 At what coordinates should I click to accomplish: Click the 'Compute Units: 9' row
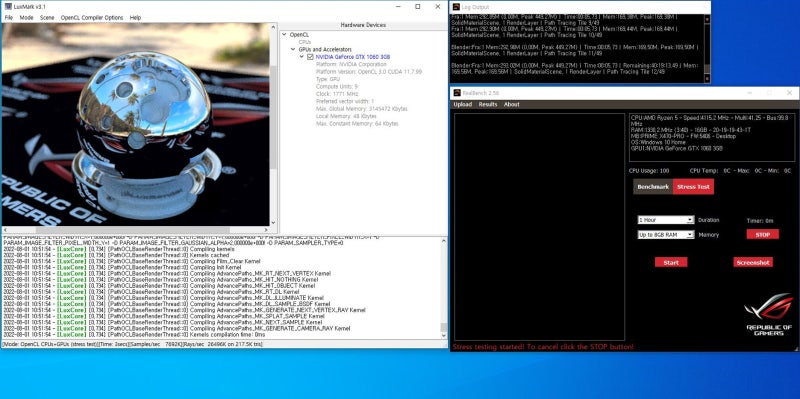(x=337, y=87)
